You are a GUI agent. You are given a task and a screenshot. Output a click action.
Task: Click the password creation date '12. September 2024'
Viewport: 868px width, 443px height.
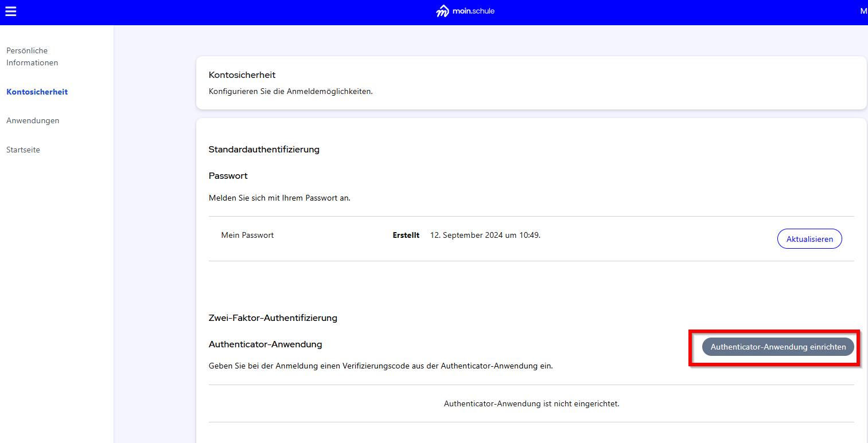(x=485, y=235)
